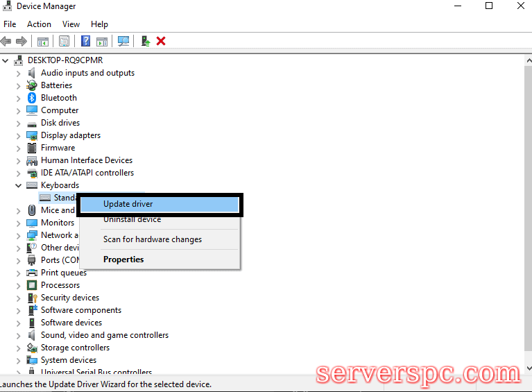This screenshot has width=532, height=392.
Task: Click the Audio inputs and outputs speaker icon
Action: tap(31, 73)
